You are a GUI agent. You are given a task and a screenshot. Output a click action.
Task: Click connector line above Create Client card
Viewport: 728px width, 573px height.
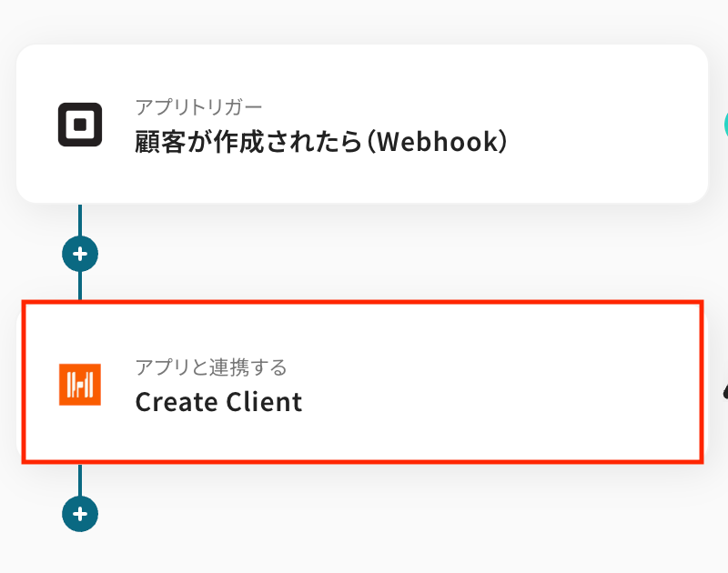click(80, 286)
